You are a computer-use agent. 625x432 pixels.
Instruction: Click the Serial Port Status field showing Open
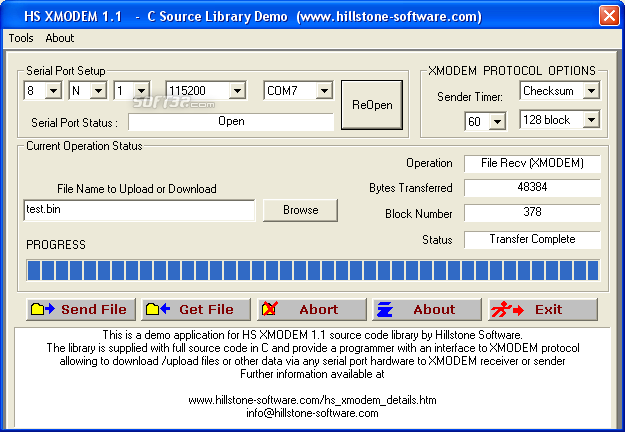coord(231,122)
